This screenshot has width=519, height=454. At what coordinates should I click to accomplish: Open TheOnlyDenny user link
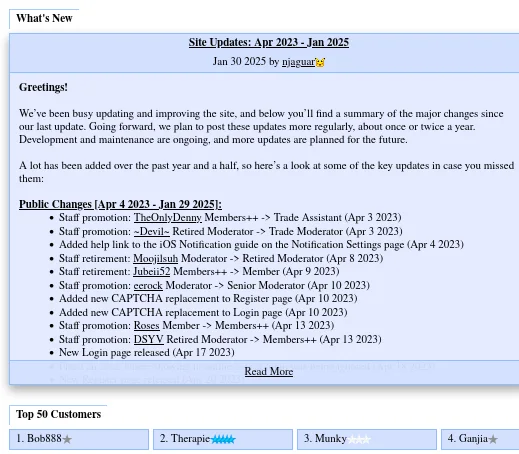click(168, 218)
